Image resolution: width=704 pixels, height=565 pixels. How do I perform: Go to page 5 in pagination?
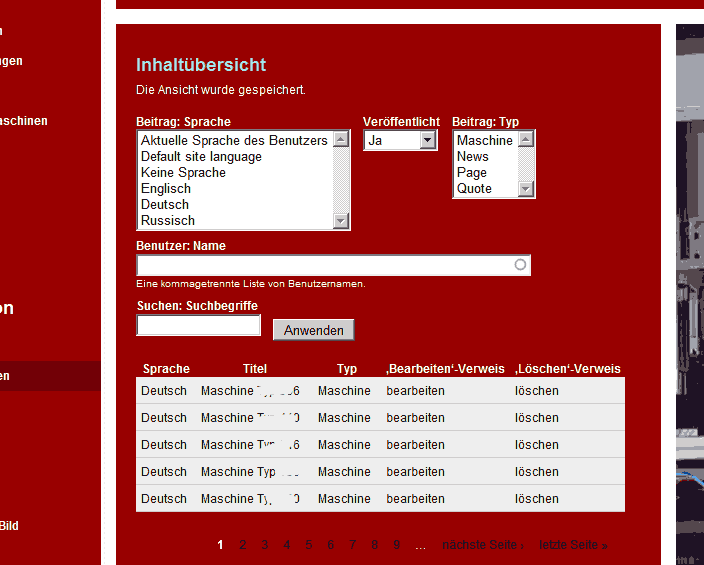pos(309,545)
